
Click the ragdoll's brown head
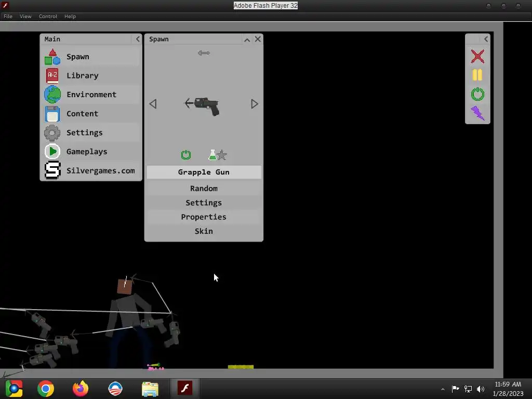(125, 287)
